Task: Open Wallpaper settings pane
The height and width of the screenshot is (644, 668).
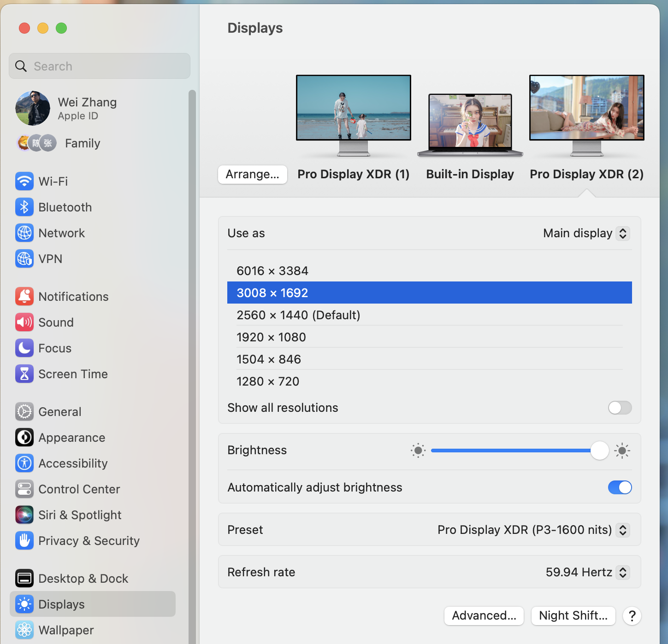Action: pos(93,630)
